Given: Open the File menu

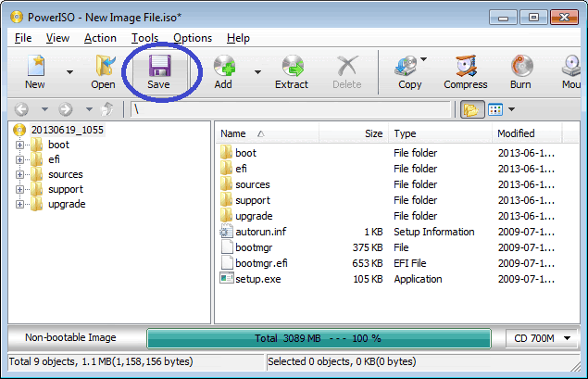Looking at the screenshot, I should click(x=23, y=38).
